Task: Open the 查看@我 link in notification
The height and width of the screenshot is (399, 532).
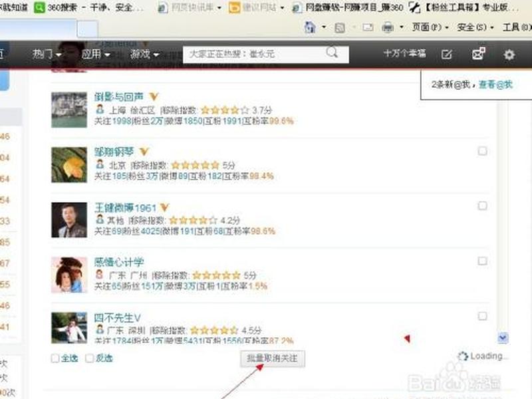Action: pos(495,84)
